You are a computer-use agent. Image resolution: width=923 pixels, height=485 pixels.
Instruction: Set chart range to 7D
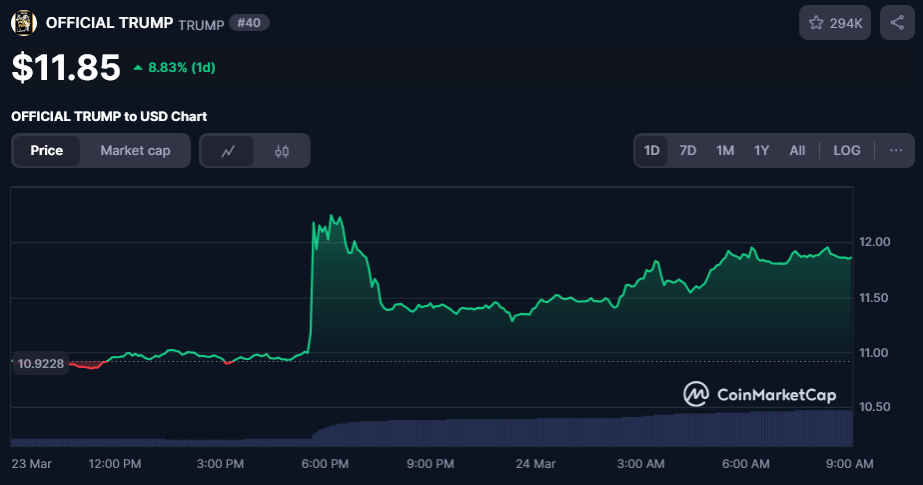point(688,151)
